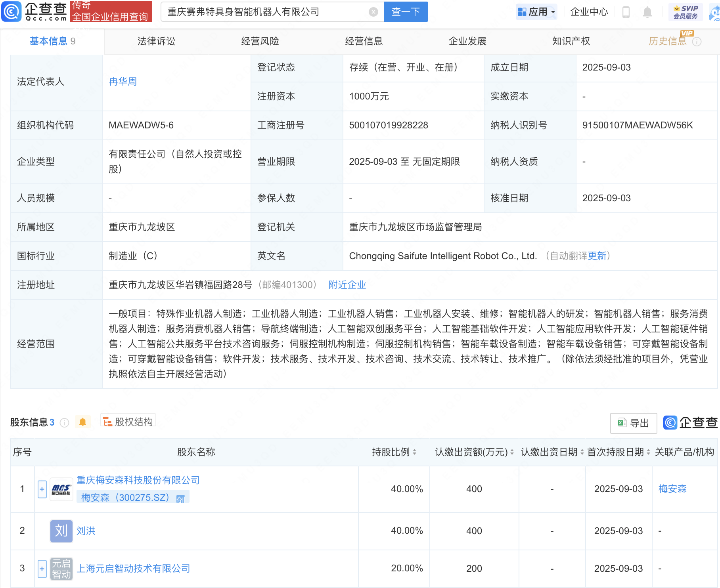
Task: Expand Chongqing Meiansen shareholder row
Action: click(x=42, y=489)
